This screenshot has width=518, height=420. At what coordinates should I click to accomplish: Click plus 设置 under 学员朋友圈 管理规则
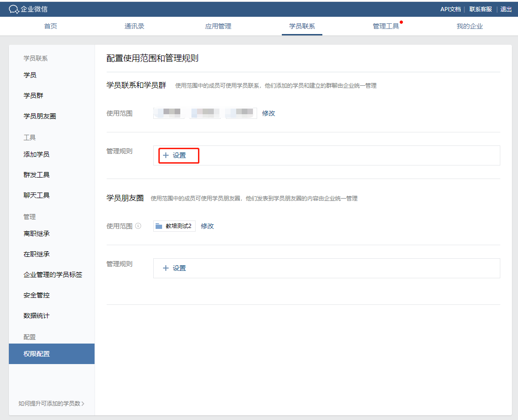175,268
